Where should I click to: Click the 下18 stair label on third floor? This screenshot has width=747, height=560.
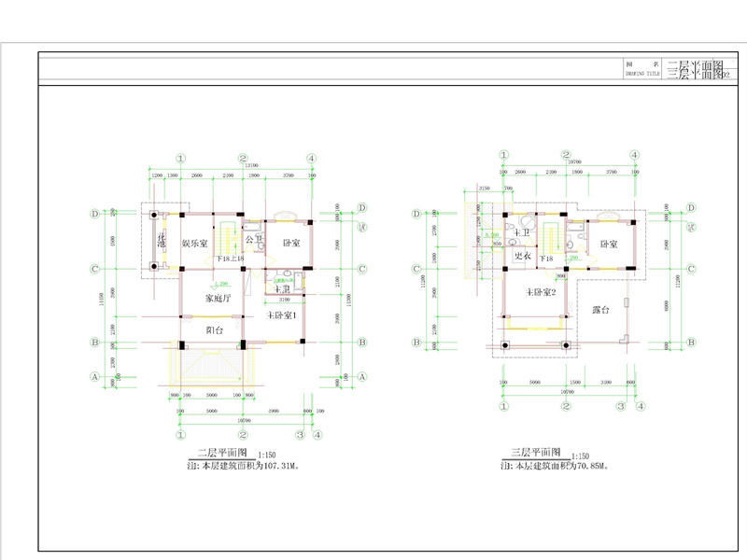546,259
